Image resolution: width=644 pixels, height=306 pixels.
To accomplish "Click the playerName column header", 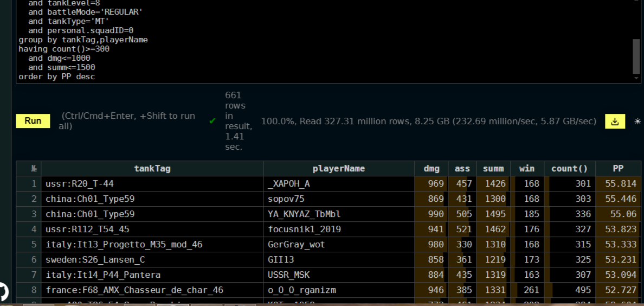I will click(339, 169).
